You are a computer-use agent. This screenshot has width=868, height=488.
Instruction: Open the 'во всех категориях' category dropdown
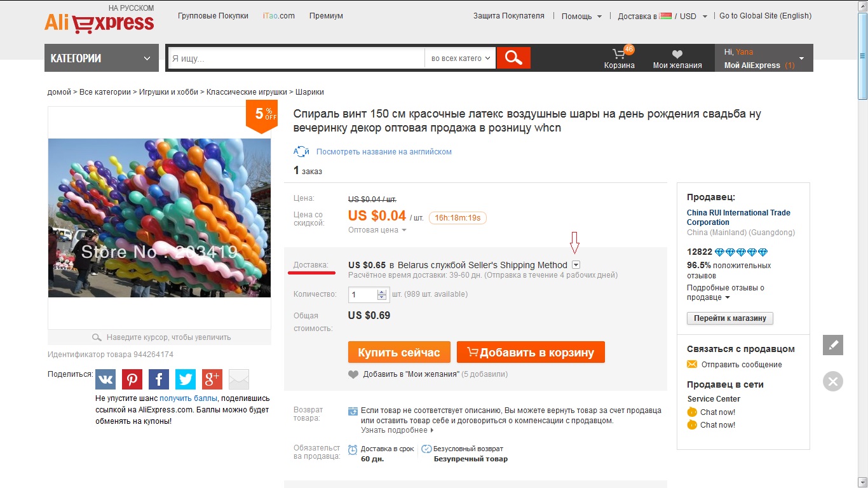coord(461,58)
